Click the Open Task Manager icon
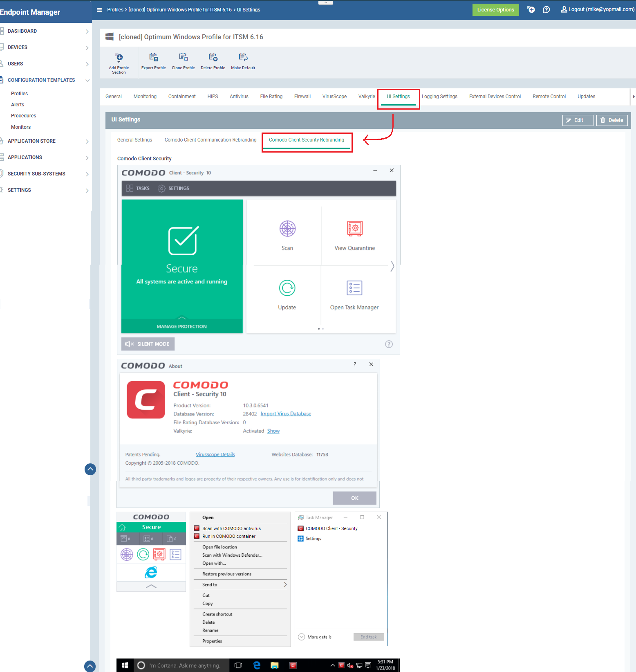636x672 pixels. coord(354,288)
